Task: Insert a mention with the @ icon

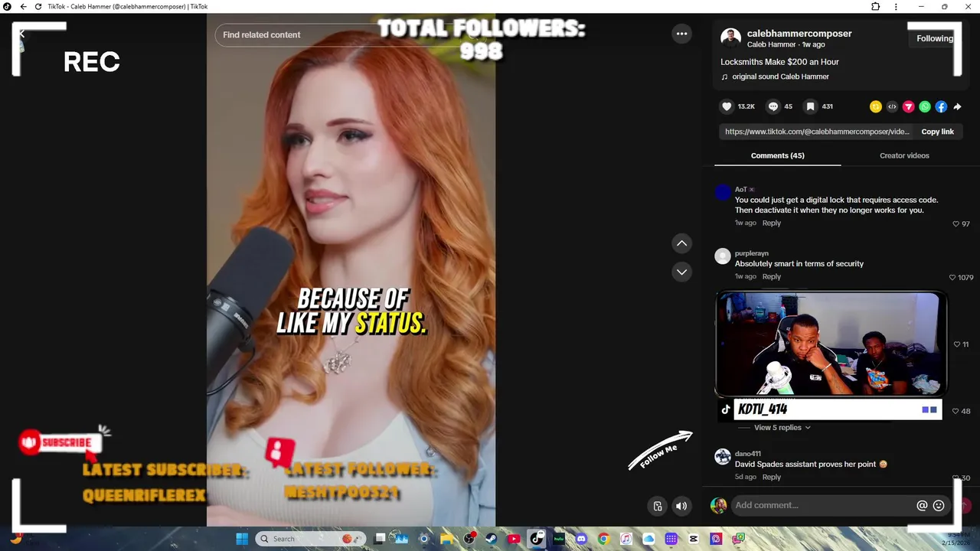Action: (922, 505)
